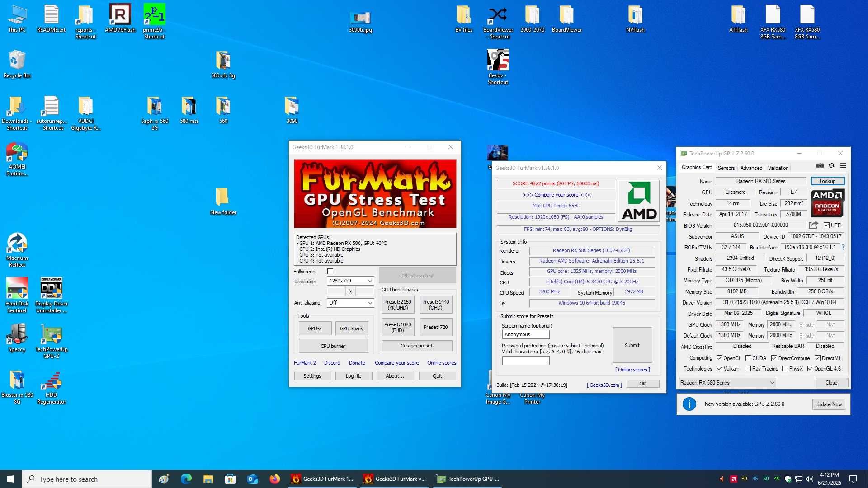Select the Recycle Bin icon

pos(17,64)
